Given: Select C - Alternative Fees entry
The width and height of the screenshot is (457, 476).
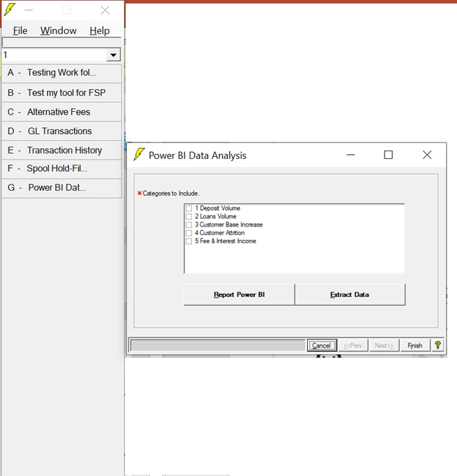Looking at the screenshot, I should pyautogui.click(x=61, y=112).
